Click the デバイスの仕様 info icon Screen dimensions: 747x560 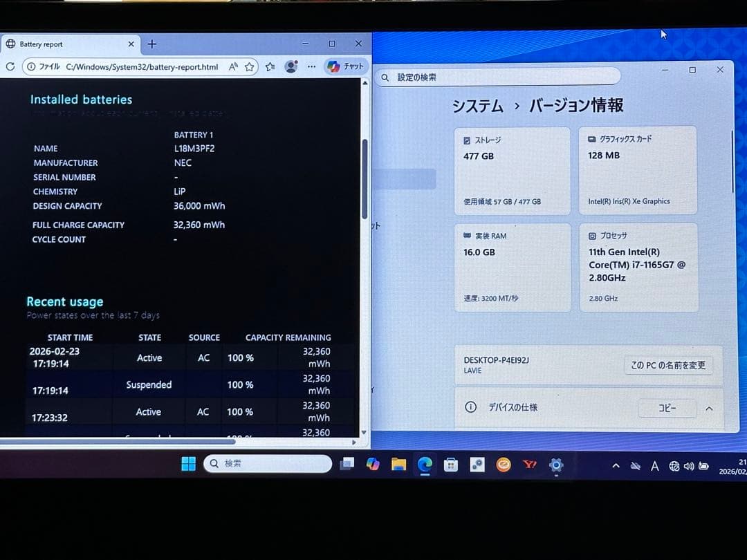coord(470,407)
